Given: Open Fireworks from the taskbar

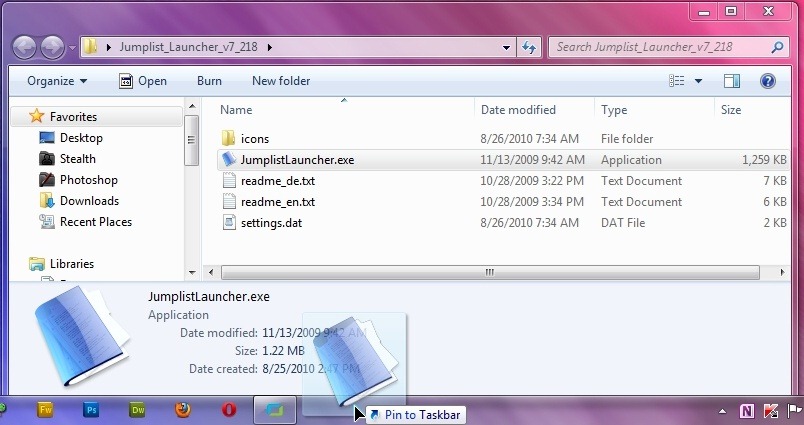Looking at the screenshot, I should [x=46, y=410].
